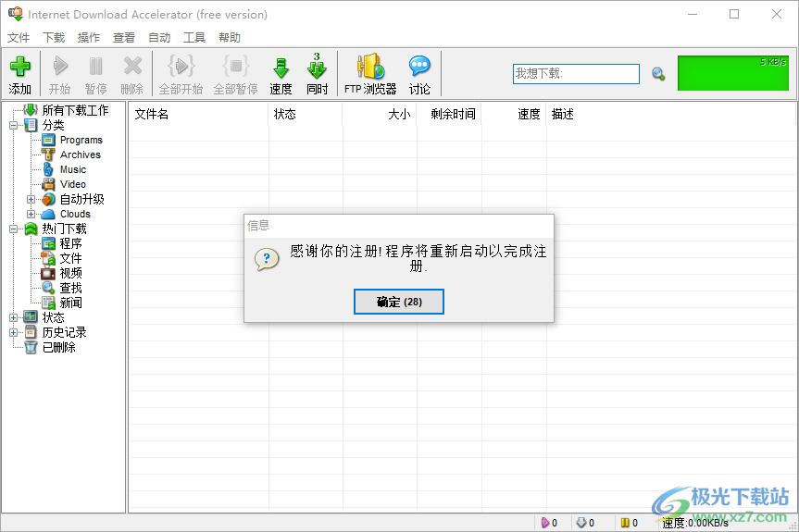
Task: Click the 我想下载 search field
Action: [x=576, y=74]
